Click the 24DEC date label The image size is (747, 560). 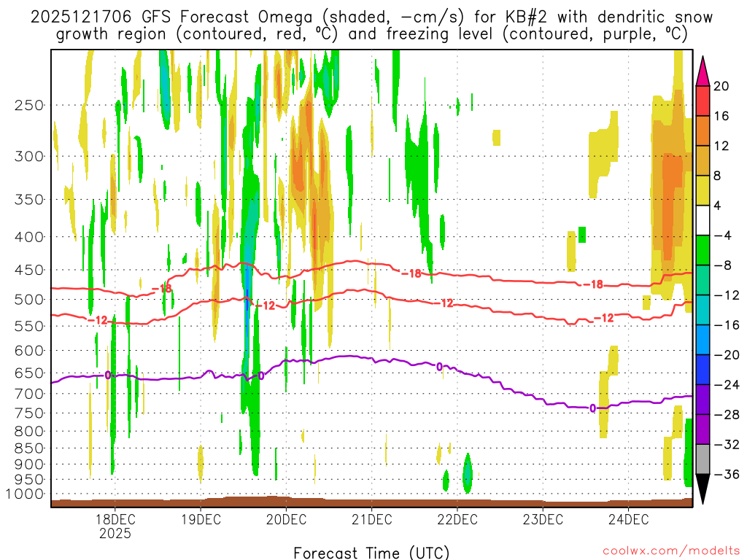pos(628,519)
